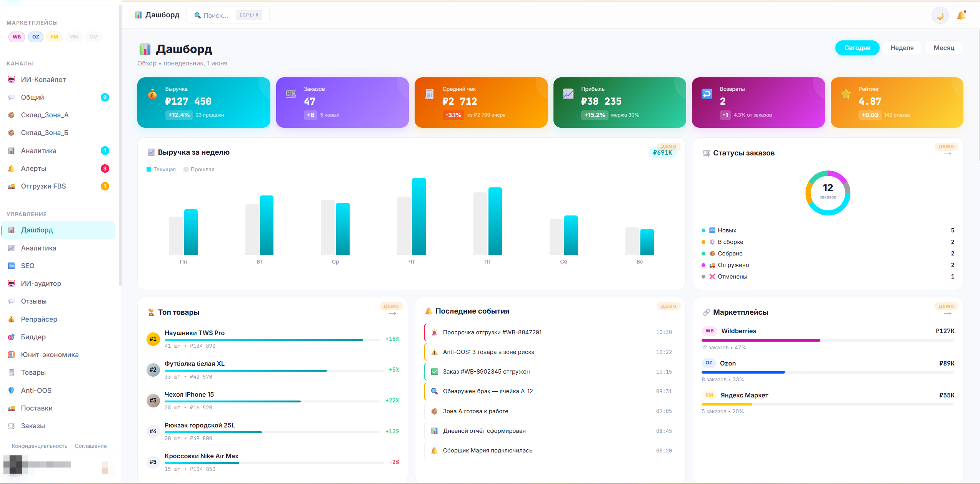This screenshot has width=980, height=484.
Task: Expand Маркетплейсы card using its arrow
Action: pos(948,314)
